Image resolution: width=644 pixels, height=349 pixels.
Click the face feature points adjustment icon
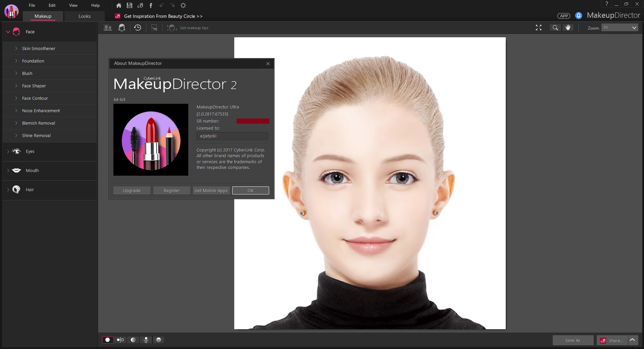pyautogui.click(x=122, y=28)
